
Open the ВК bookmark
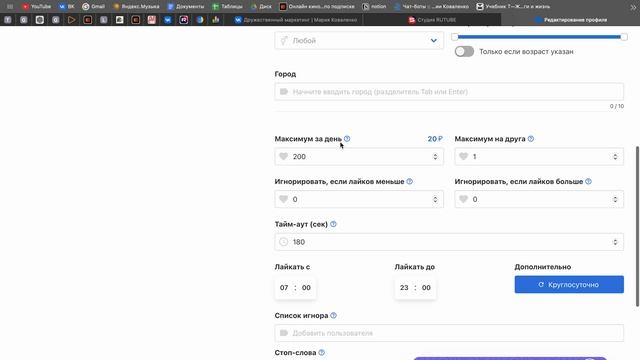pos(67,7)
